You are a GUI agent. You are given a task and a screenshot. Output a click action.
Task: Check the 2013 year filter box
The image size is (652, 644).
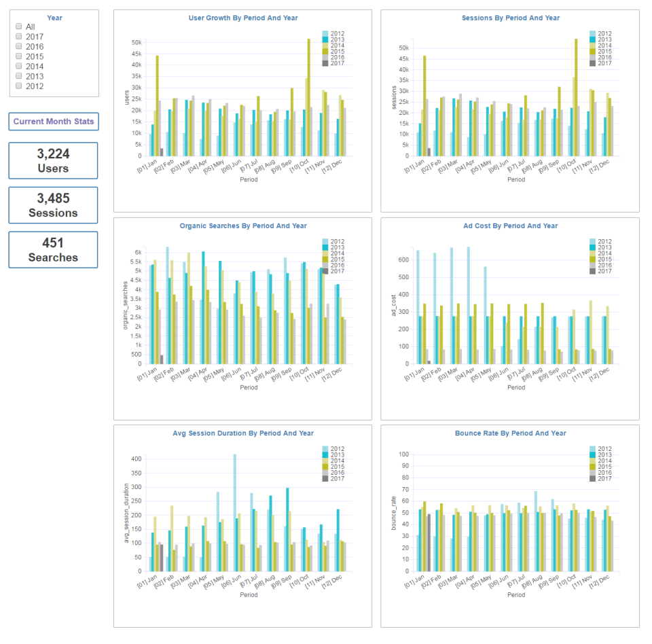[x=19, y=76]
